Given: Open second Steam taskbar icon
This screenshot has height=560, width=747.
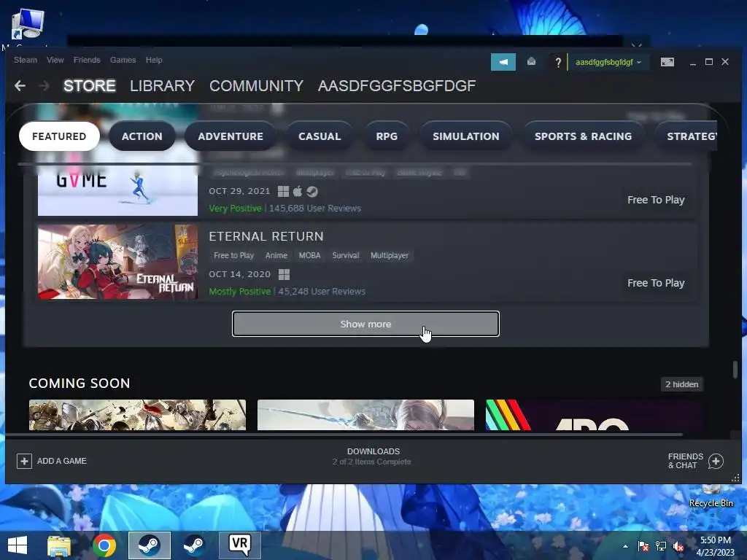Looking at the screenshot, I should pyautogui.click(x=194, y=545).
